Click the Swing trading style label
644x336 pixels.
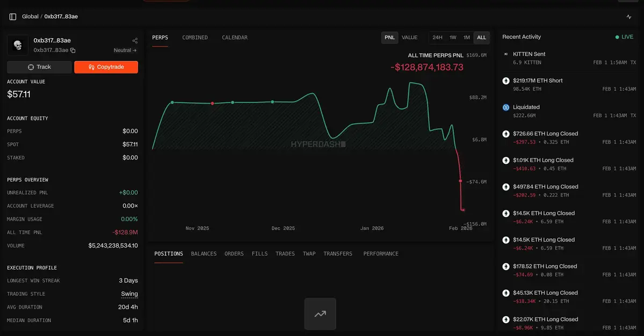(129, 294)
